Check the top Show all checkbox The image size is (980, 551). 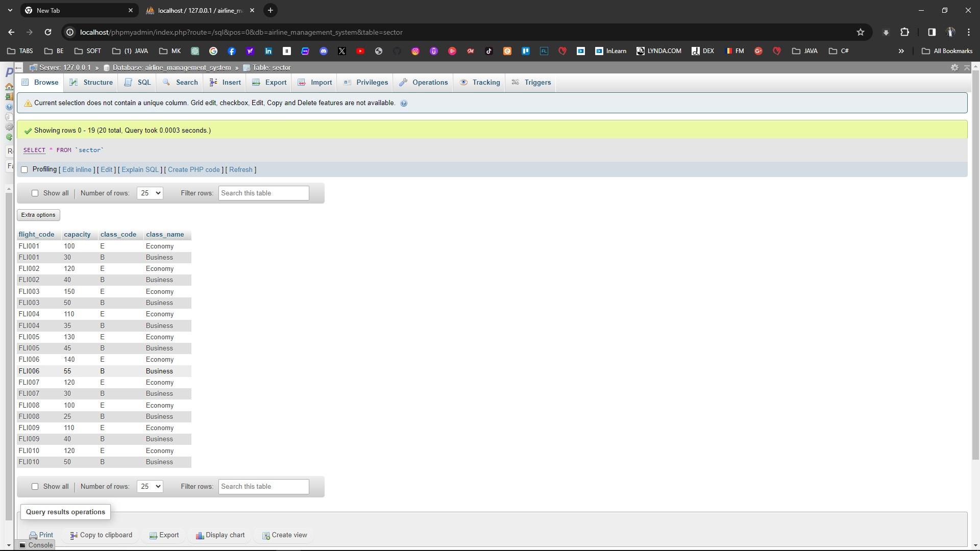click(35, 193)
